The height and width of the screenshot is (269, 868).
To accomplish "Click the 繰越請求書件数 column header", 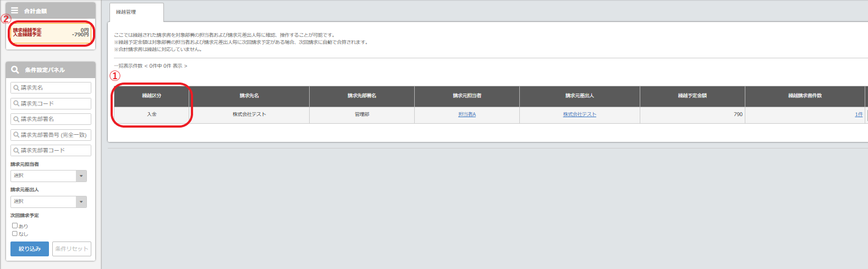I will [x=805, y=96].
